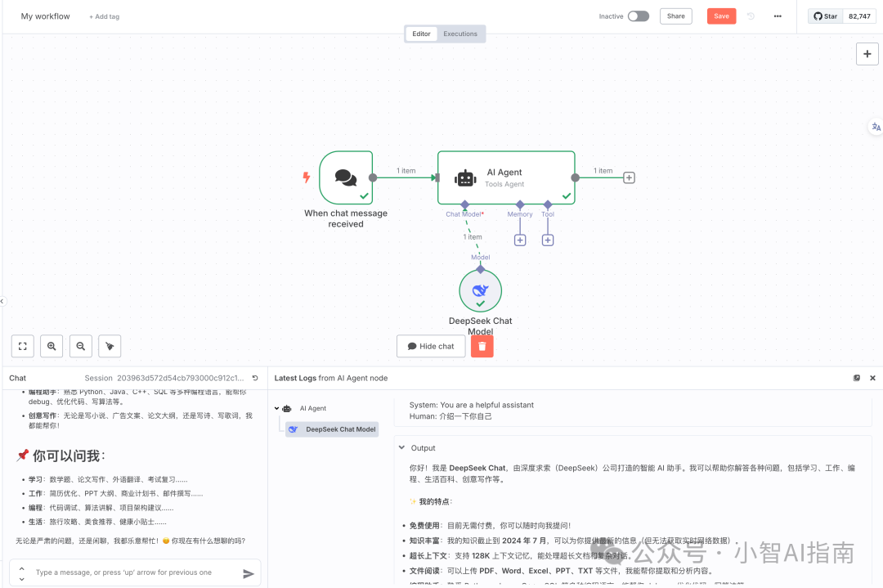Star the project on GitHub
883x588 pixels.
(824, 16)
